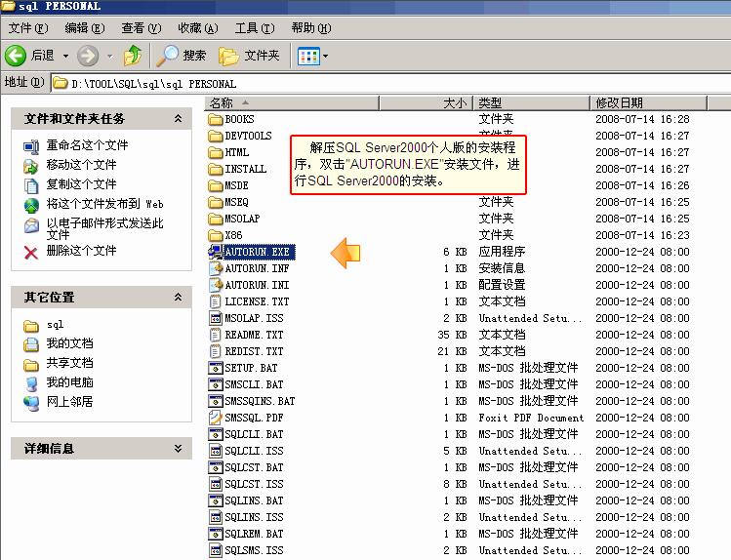Select the SQLINS.BAT file name
This screenshot has height=560, width=731.
(x=254, y=500)
